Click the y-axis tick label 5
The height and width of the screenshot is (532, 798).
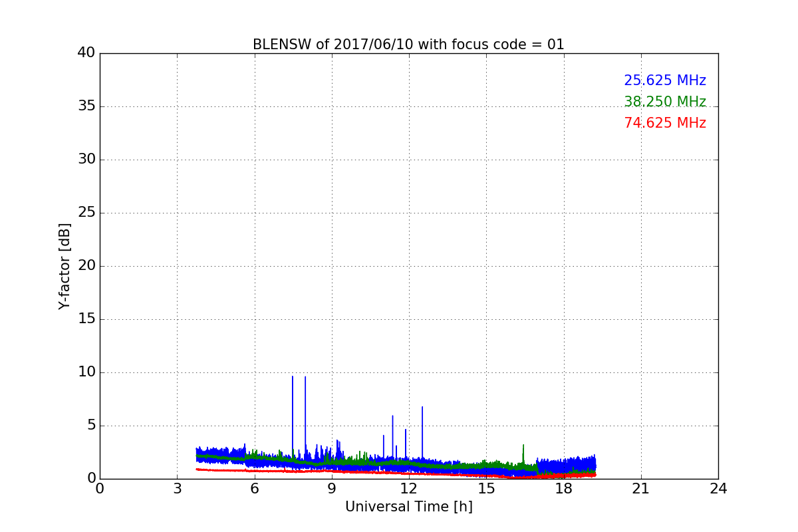click(90, 425)
